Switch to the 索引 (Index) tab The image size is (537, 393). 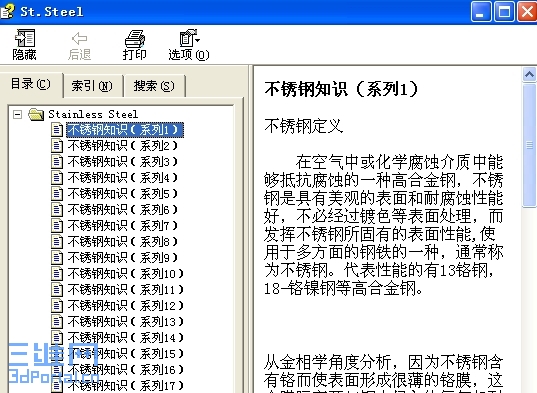point(92,86)
